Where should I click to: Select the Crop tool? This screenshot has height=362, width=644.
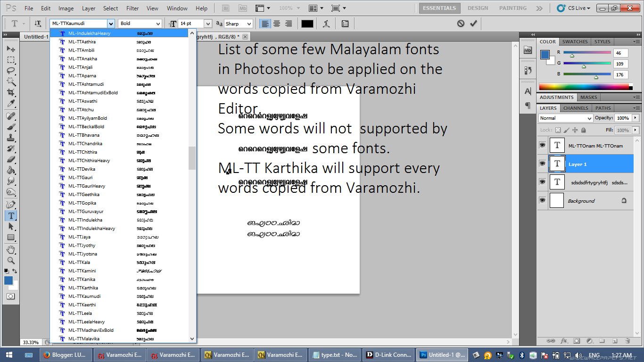pos(11,92)
